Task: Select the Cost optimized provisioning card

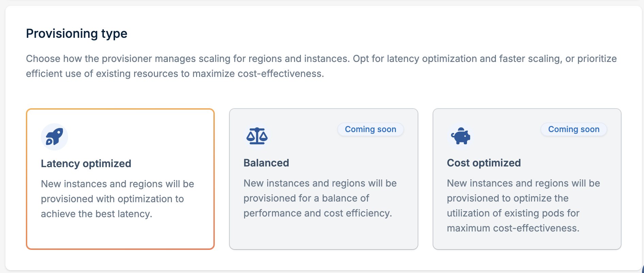Action: [527, 179]
